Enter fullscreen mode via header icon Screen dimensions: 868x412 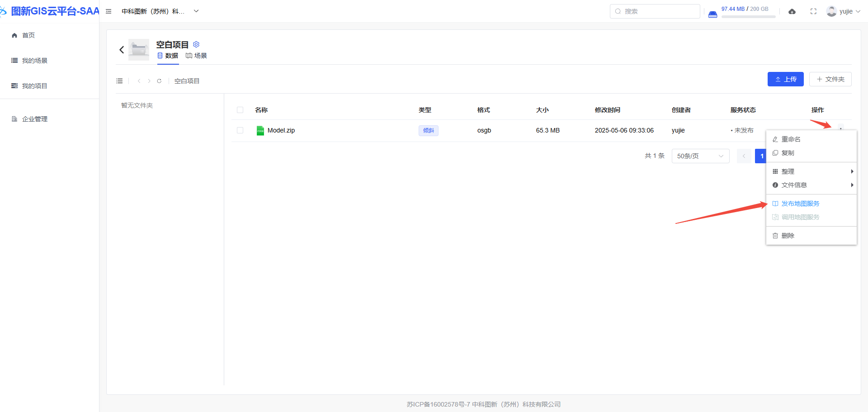(813, 11)
